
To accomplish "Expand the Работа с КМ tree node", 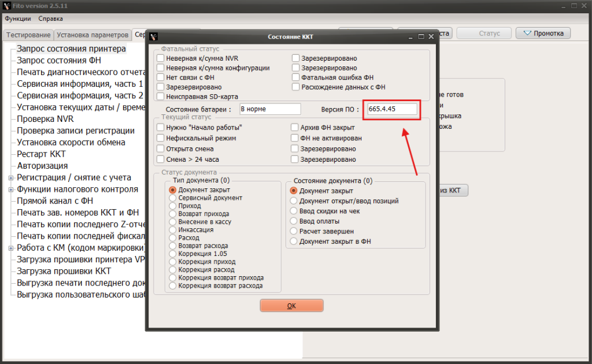I will coord(10,248).
